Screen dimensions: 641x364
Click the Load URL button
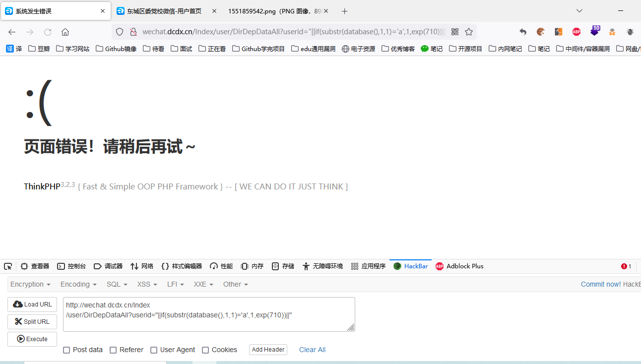pos(32,304)
